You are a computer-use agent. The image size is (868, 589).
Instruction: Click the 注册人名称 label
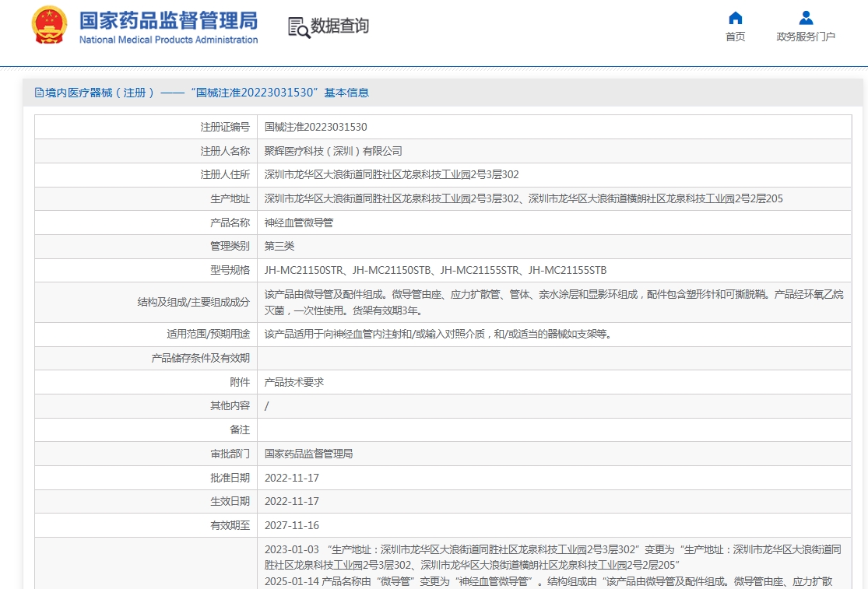pos(225,151)
